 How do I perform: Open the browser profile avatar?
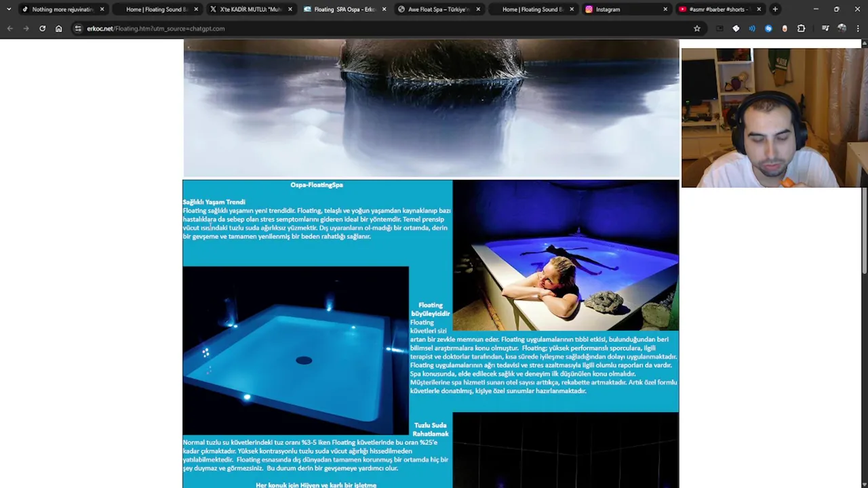click(x=842, y=28)
